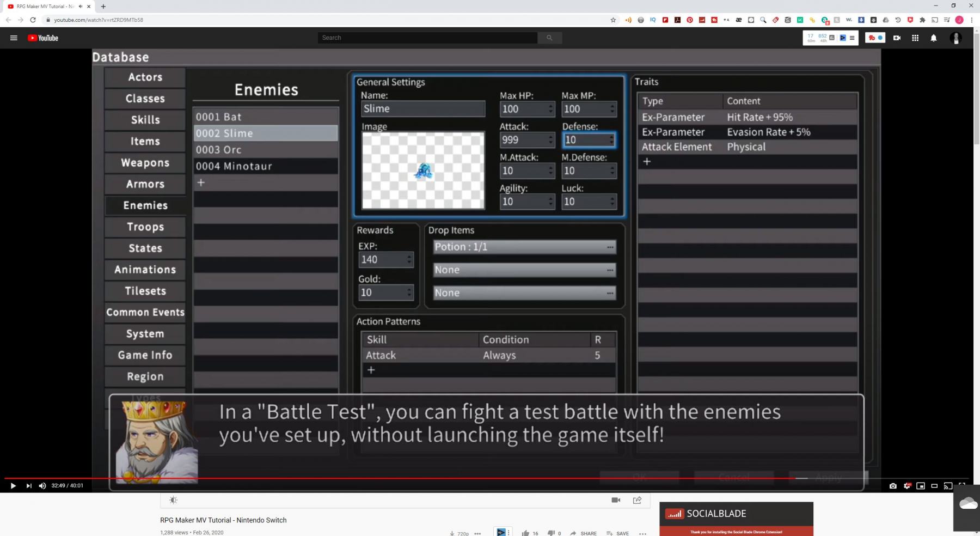Mute the player volume speaker icon
980x536 pixels.
click(x=42, y=486)
